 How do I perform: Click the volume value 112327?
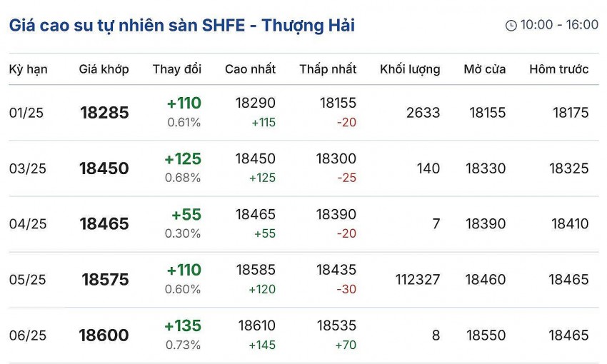[x=418, y=280]
